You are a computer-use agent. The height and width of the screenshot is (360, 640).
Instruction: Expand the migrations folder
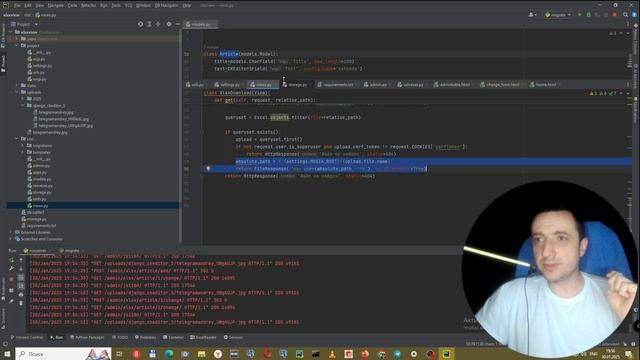tap(23, 145)
